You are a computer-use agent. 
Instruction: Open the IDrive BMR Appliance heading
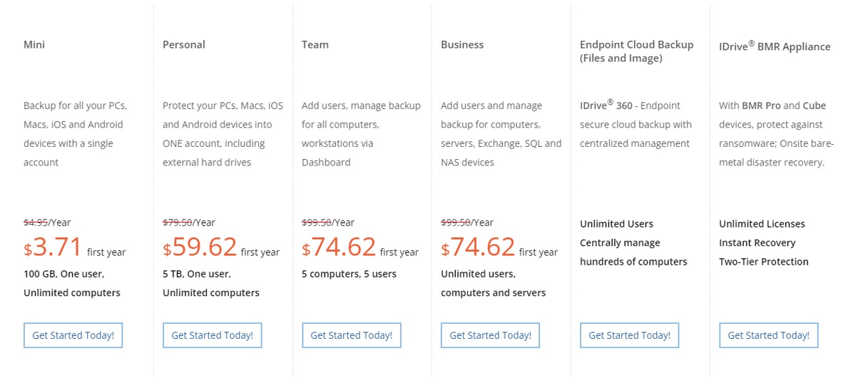(775, 46)
